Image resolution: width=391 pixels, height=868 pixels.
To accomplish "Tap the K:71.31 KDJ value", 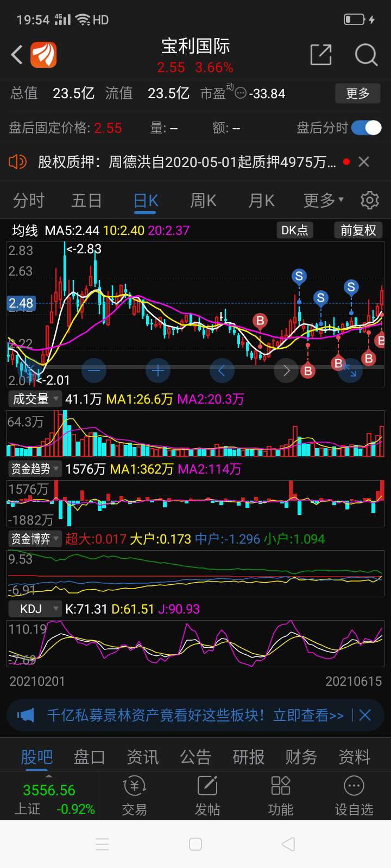I will [86, 609].
